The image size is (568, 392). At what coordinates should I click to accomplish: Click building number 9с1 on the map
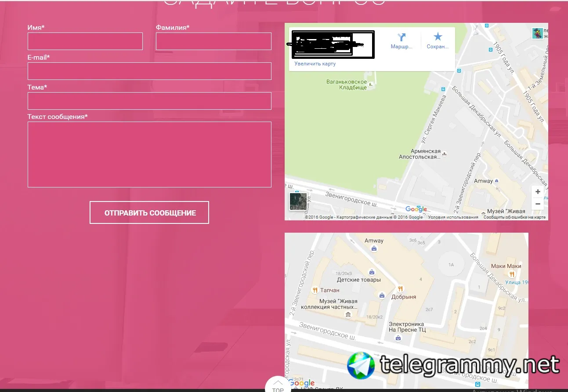[492, 350]
